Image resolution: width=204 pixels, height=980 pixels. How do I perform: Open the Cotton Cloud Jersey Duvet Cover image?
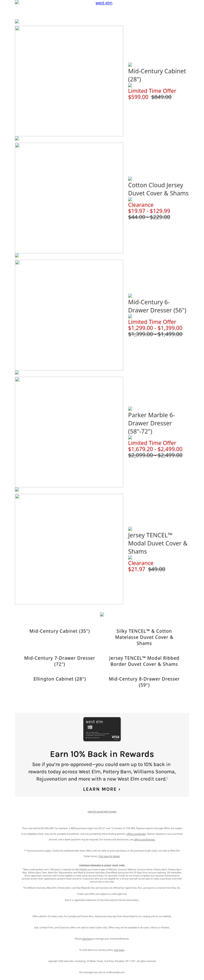(69, 198)
